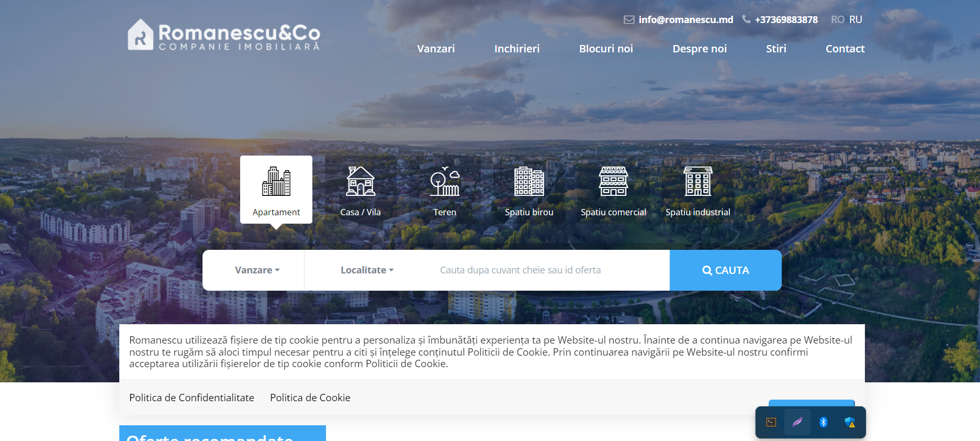The height and width of the screenshot is (441, 980).
Task: Open Windows Security shield tray icon
Action: pos(850,422)
